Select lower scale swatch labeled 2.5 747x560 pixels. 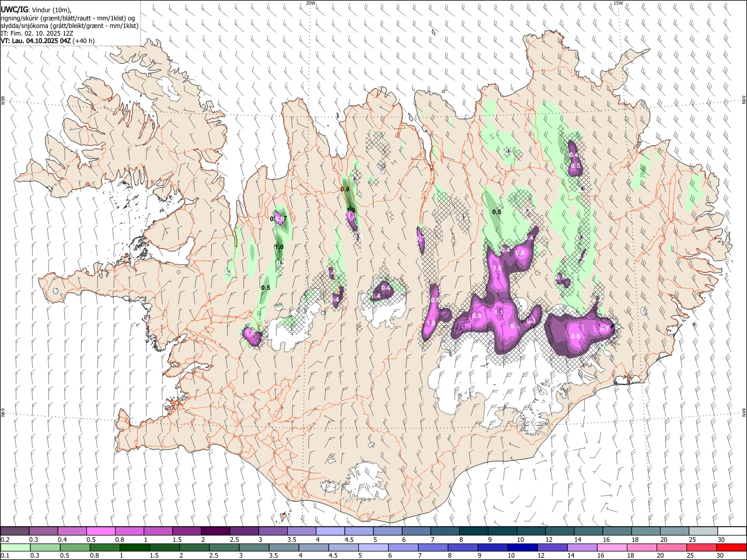pos(224,548)
